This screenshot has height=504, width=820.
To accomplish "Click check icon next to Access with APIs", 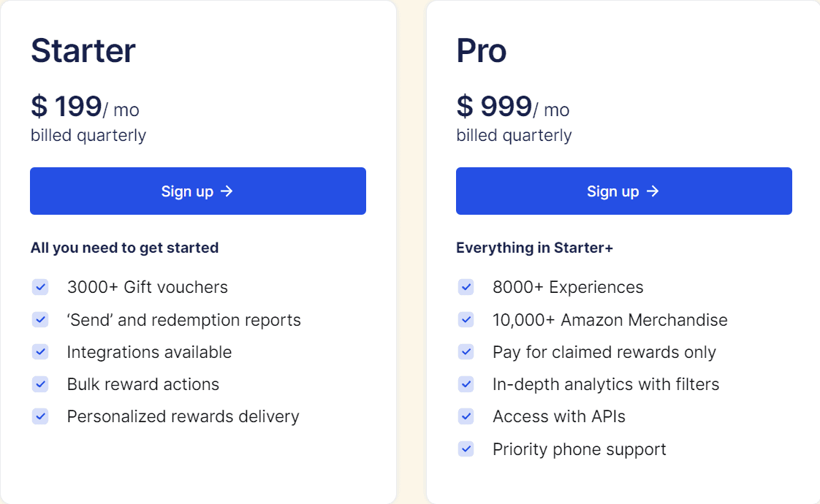I will click(466, 416).
